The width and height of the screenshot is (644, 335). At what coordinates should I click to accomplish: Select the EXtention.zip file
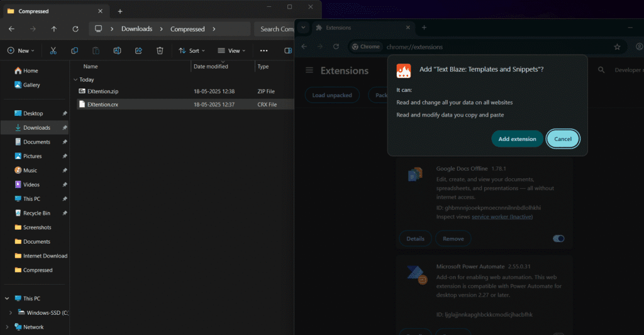(x=185, y=91)
